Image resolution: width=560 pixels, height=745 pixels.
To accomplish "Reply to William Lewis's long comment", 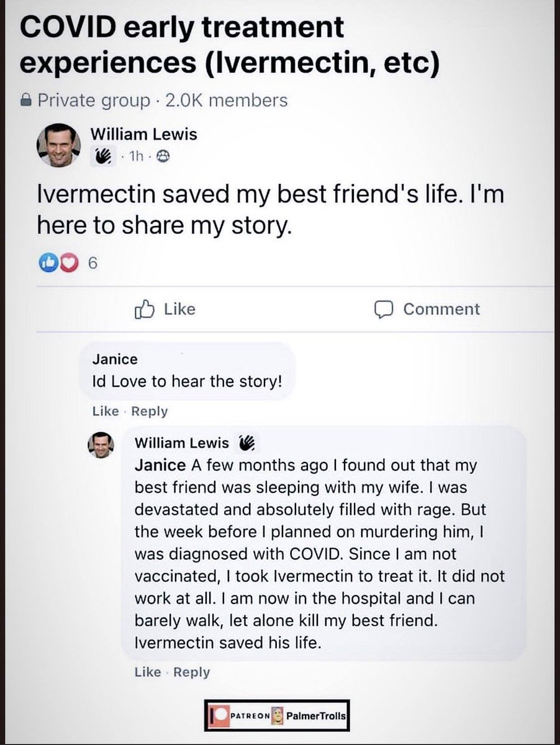I will pos(191,672).
